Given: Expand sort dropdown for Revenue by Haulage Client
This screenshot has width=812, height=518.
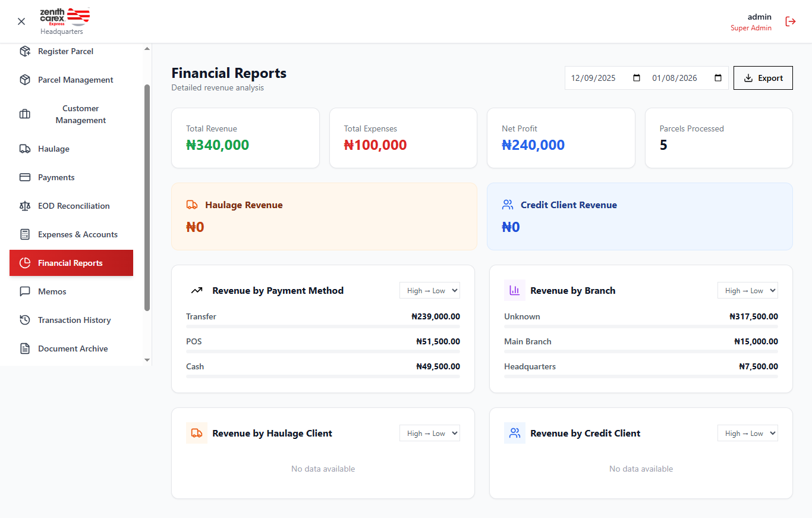Looking at the screenshot, I should click(429, 434).
